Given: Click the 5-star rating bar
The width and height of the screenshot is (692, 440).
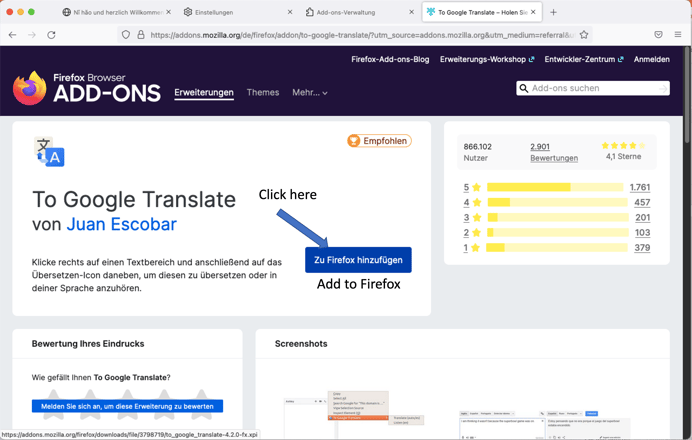Looking at the screenshot, I should coord(554,187).
